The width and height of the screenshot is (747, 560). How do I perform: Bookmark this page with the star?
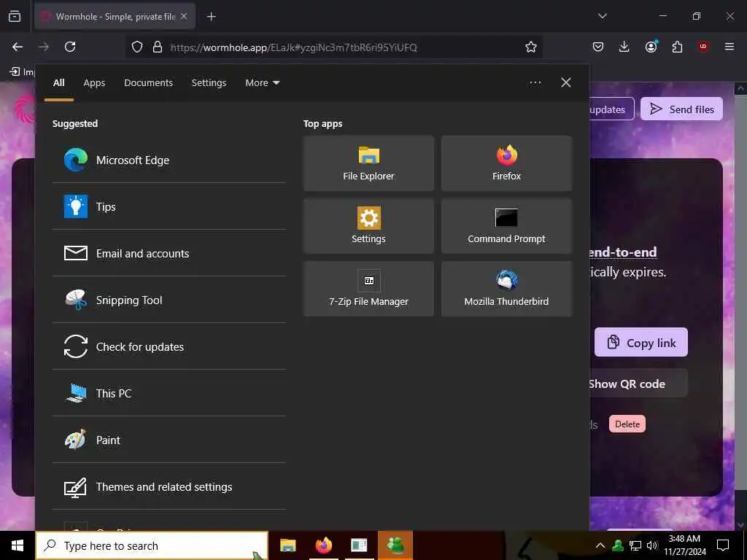[x=531, y=47]
